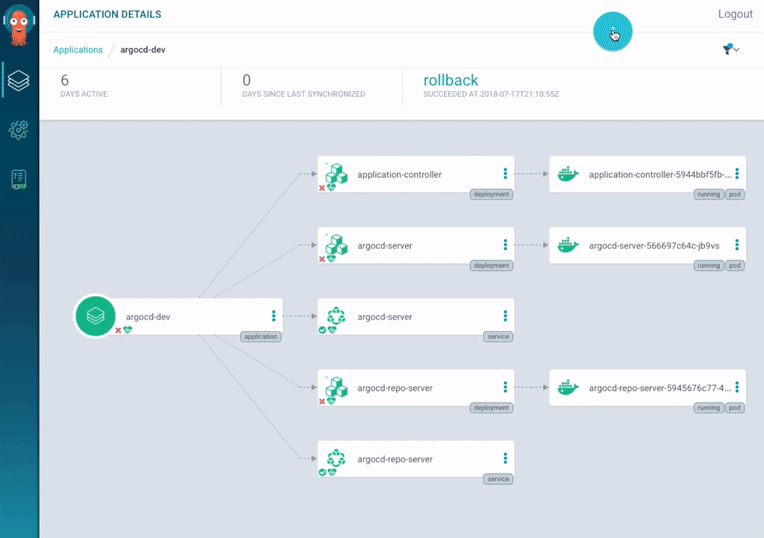Image resolution: width=764 pixels, height=538 pixels.
Task: Open the documentation sidebar icon
Action: pos(19,180)
